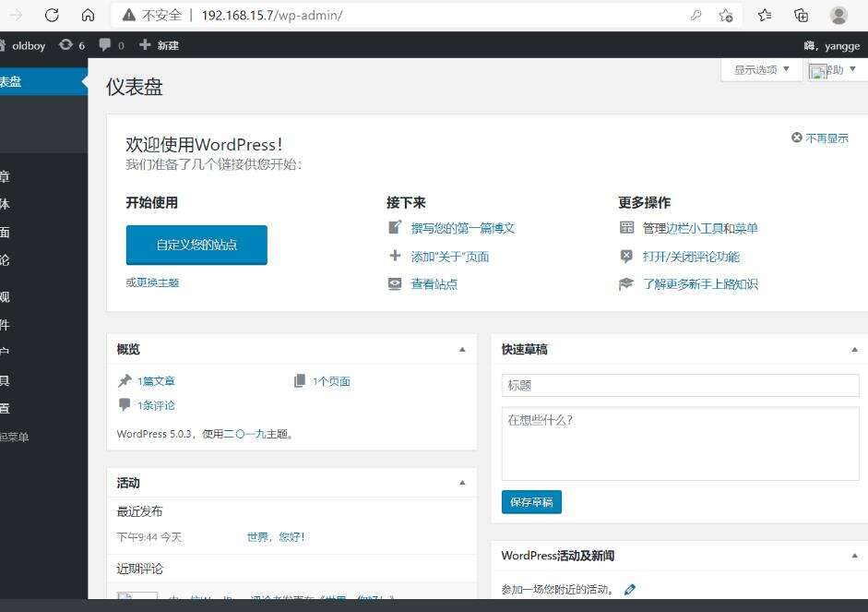868x612 pixels.
Task: Collapse the 活动 panel with its arrow
Action: click(462, 483)
